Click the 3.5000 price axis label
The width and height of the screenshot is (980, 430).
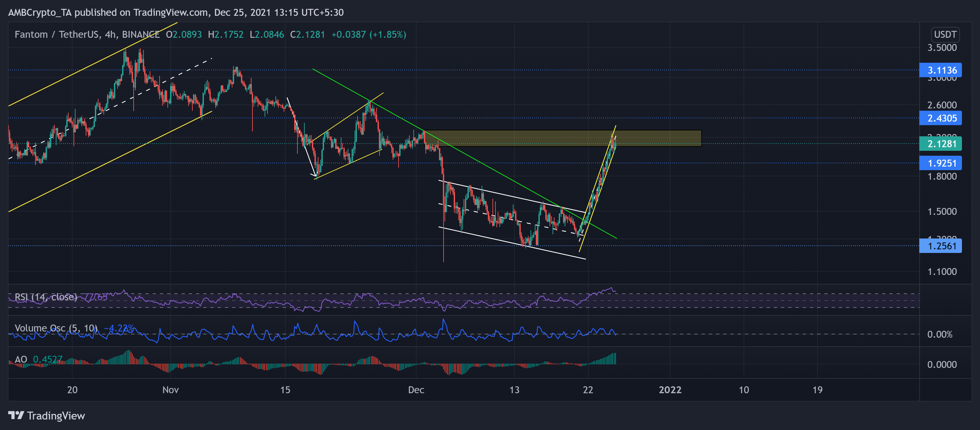click(x=942, y=48)
